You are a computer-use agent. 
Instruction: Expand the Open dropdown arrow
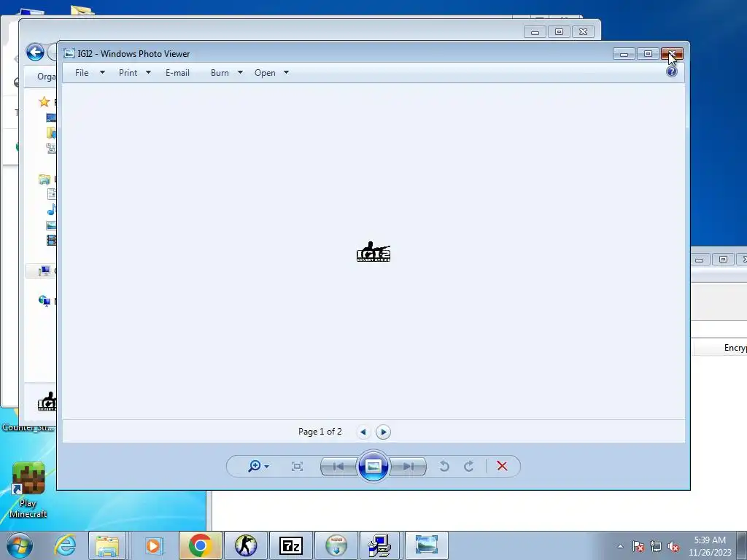click(x=286, y=72)
